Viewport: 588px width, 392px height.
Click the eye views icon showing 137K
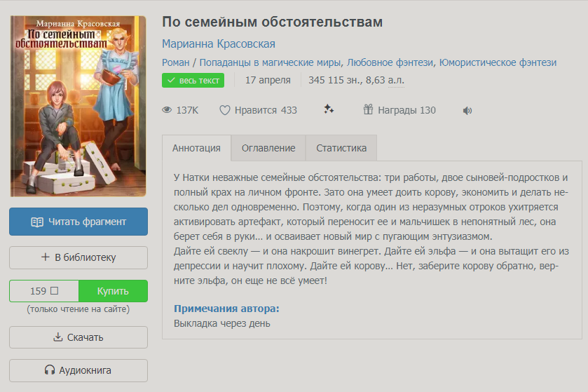pyautogui.click(x=167, y=110)
